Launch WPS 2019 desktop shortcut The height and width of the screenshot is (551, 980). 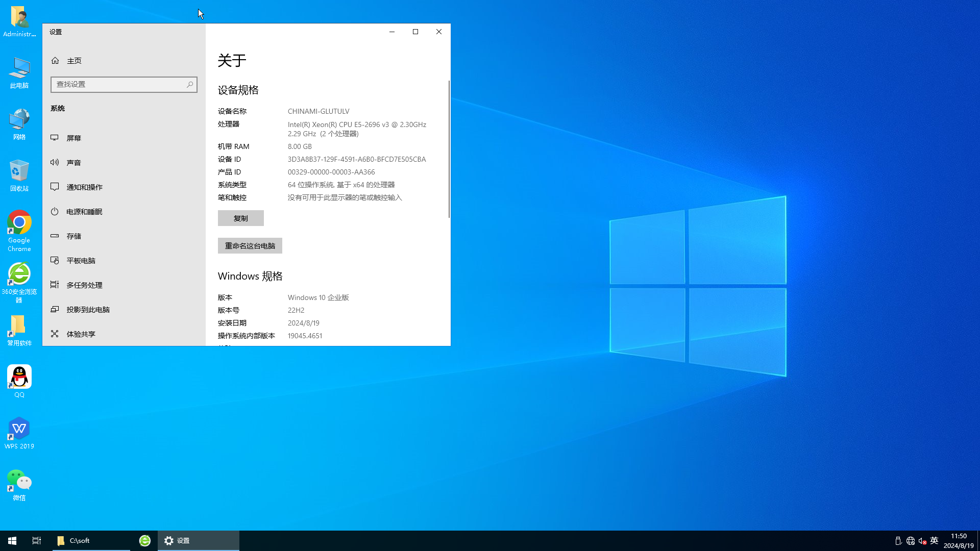(19, 433)
